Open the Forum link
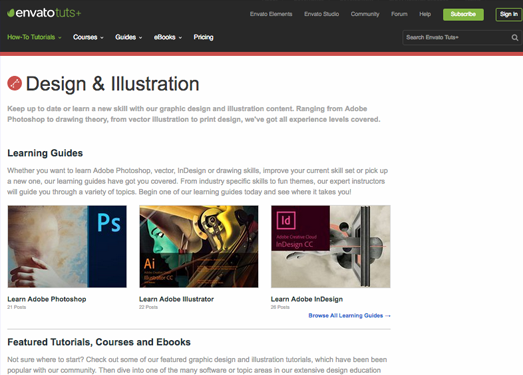The height and width of the screenshot is (375, 523). [399, 14]
